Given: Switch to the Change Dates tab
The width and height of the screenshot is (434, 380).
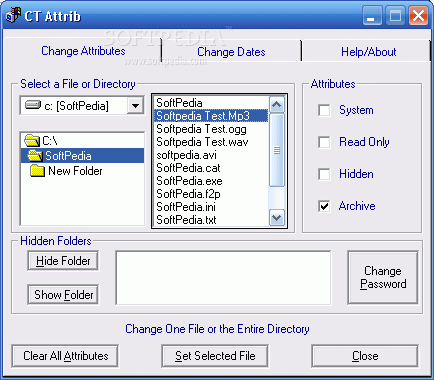Looking at the screenshot, I should (x=231, y=52).
